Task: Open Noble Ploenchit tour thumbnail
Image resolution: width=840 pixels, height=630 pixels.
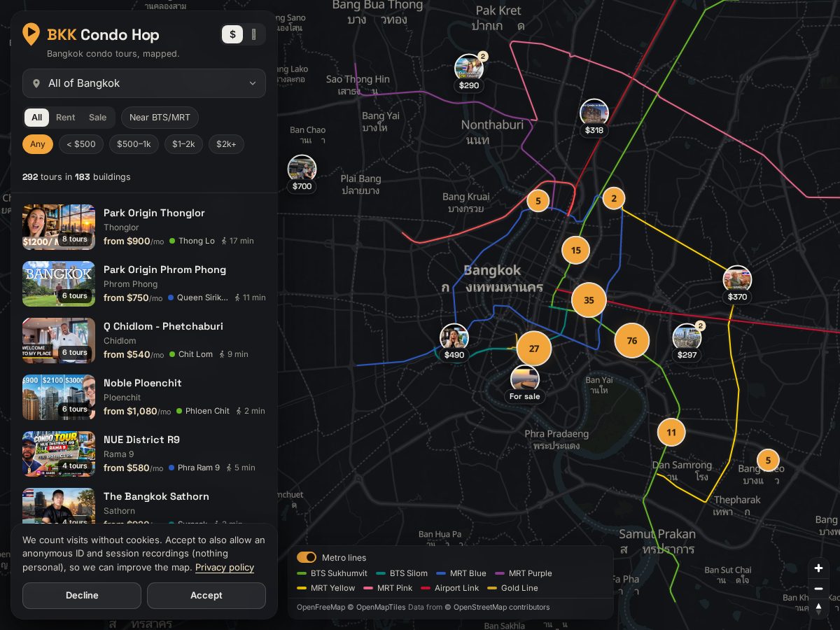Action: 59,397
